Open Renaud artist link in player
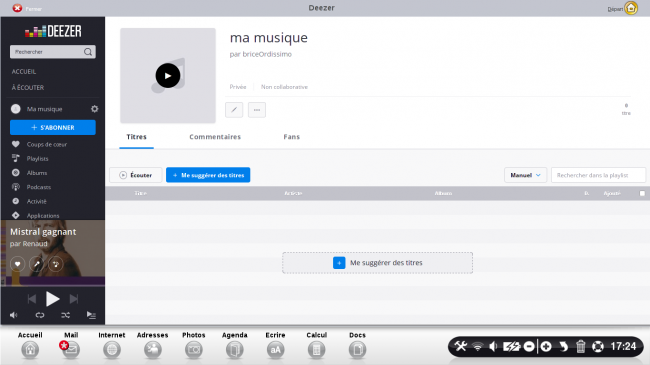 click(x=34, y=244)
